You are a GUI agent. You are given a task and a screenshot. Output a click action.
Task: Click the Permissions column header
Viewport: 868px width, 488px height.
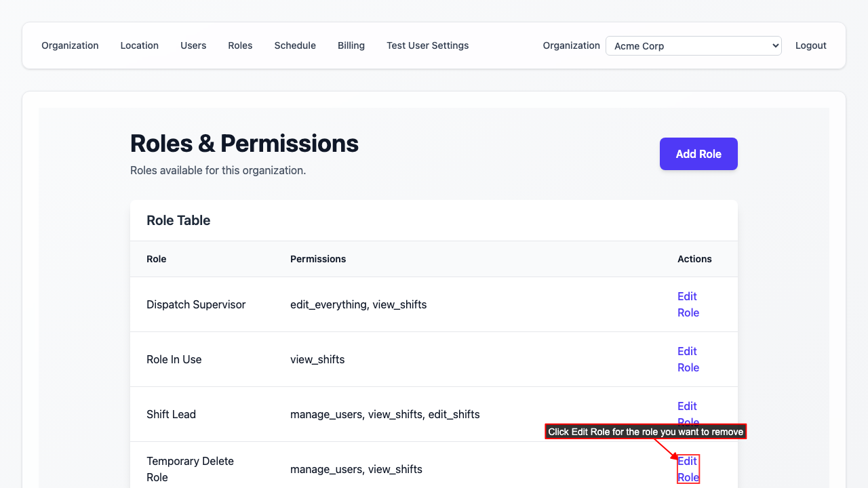[x=318, y=259]
